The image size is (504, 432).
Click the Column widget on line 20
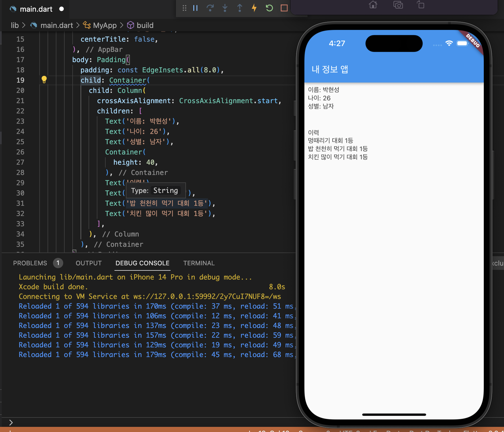(130, 90)
